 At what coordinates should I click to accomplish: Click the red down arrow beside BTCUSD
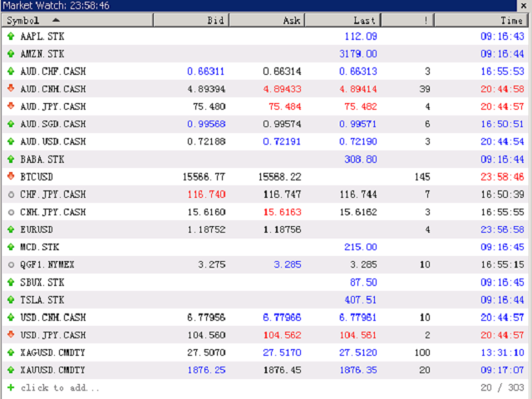pyautogui.click(x=11, y=176)
